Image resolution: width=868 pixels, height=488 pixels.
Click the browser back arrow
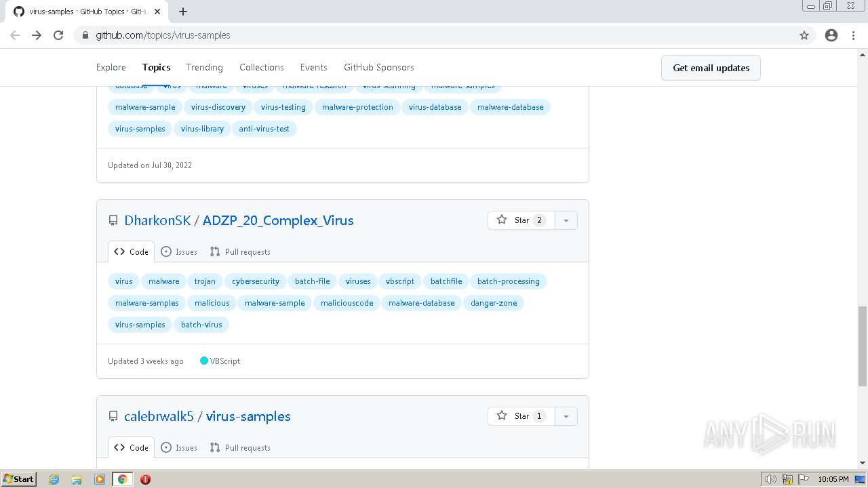coord(15,35)
